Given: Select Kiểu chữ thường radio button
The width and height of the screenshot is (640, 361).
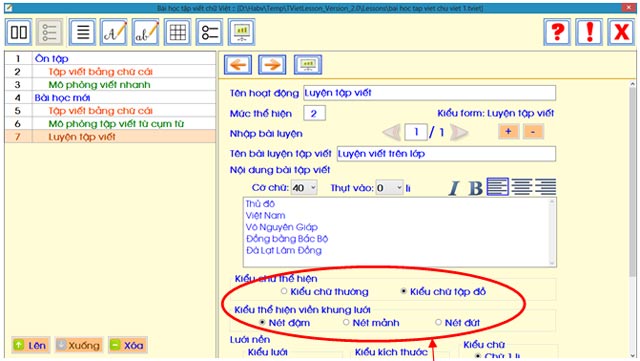Looking at the screenshot, I should [284, 291].
